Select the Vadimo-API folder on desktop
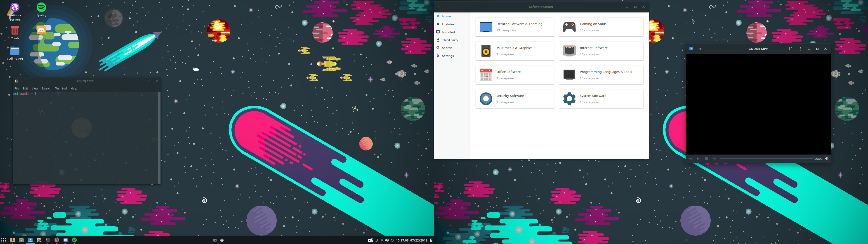This screenshot has height=244, width=868. click(x=15, y=53)
